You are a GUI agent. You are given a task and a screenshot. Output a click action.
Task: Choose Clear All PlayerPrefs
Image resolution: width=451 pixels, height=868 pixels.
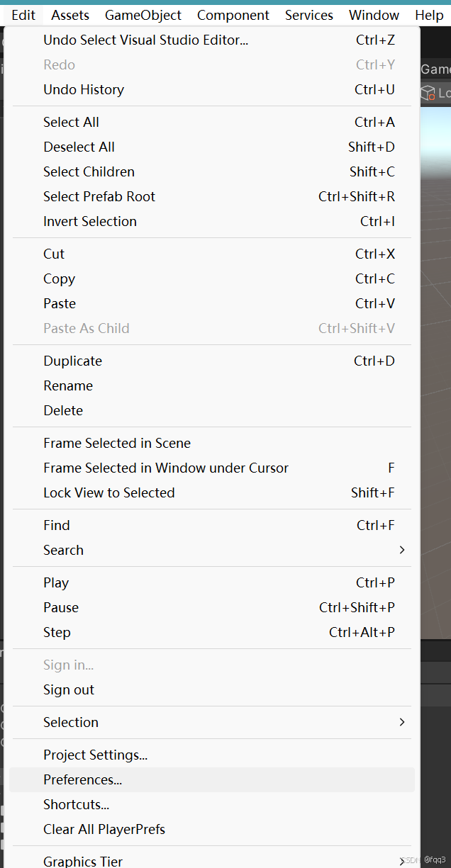click(x=104, y=829)
